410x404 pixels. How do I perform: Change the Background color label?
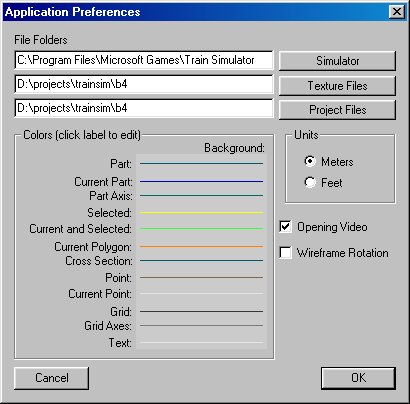point(234,148)
